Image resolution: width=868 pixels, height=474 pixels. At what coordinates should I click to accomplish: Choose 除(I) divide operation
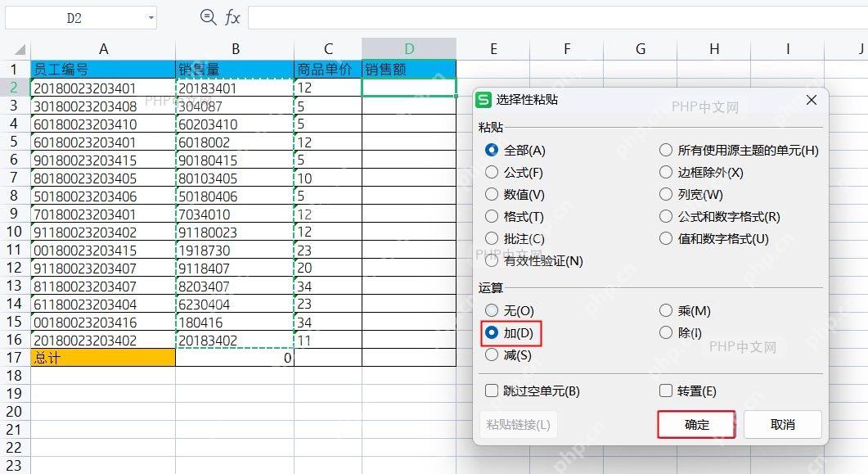point(681,333)
